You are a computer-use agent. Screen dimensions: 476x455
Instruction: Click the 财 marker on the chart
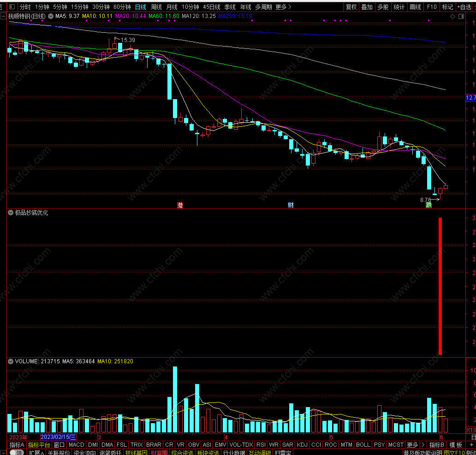click(x=291, y=205)
